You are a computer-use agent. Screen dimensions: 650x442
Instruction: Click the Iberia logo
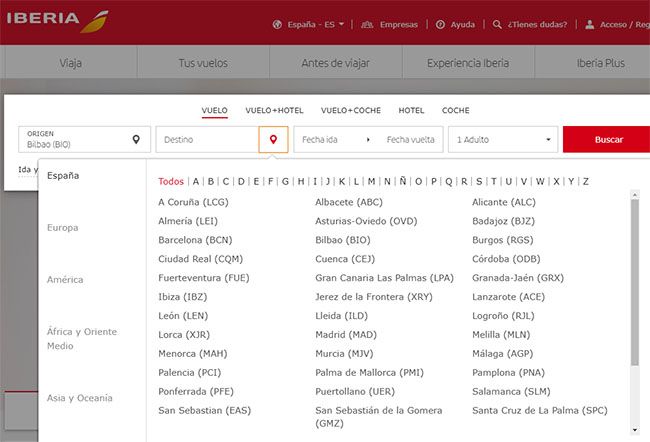tap(58, 21)
